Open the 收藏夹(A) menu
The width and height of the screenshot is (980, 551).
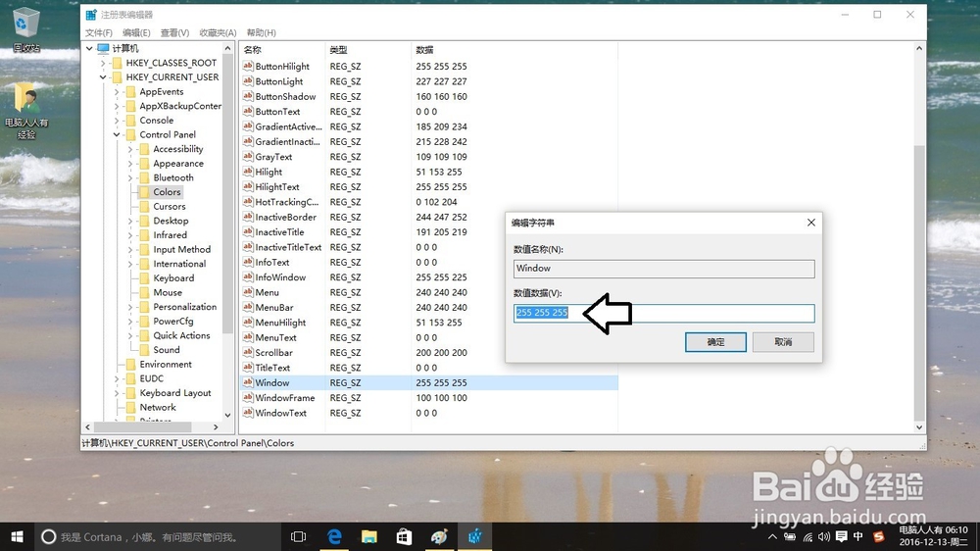(x=218, y=32)
